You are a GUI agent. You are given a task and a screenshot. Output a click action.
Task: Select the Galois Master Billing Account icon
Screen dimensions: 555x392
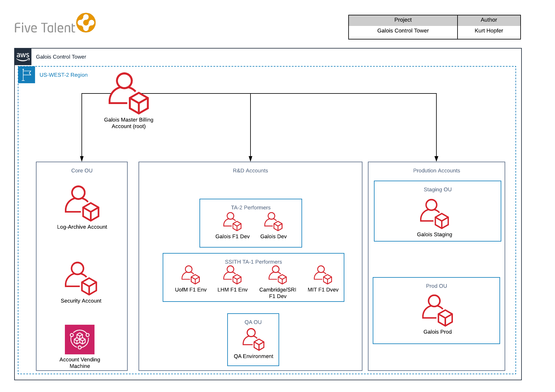(129, 93)
